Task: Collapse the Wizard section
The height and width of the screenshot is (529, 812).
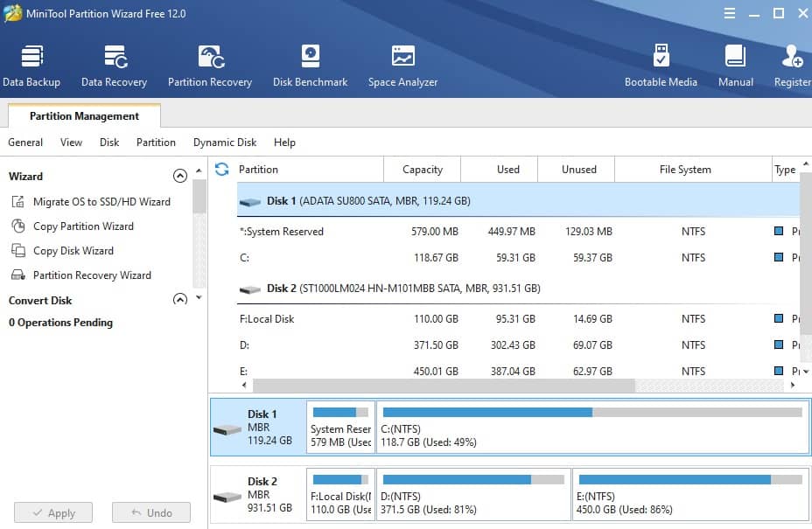Action: [x=179, y=176]
